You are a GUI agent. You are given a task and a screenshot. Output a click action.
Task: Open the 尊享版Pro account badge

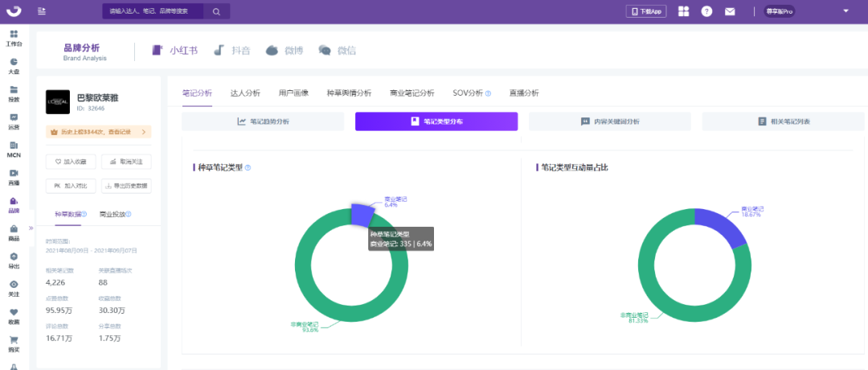tap(780, 11)
